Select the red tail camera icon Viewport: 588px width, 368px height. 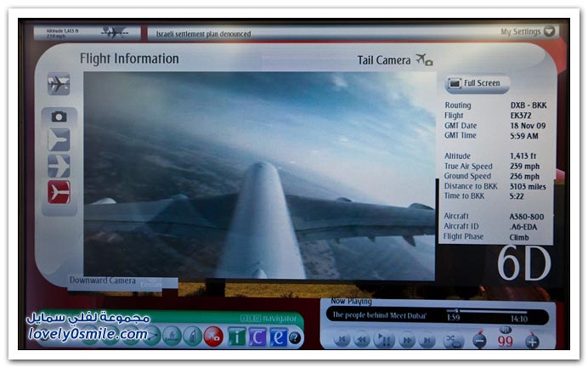click(59, 193)
